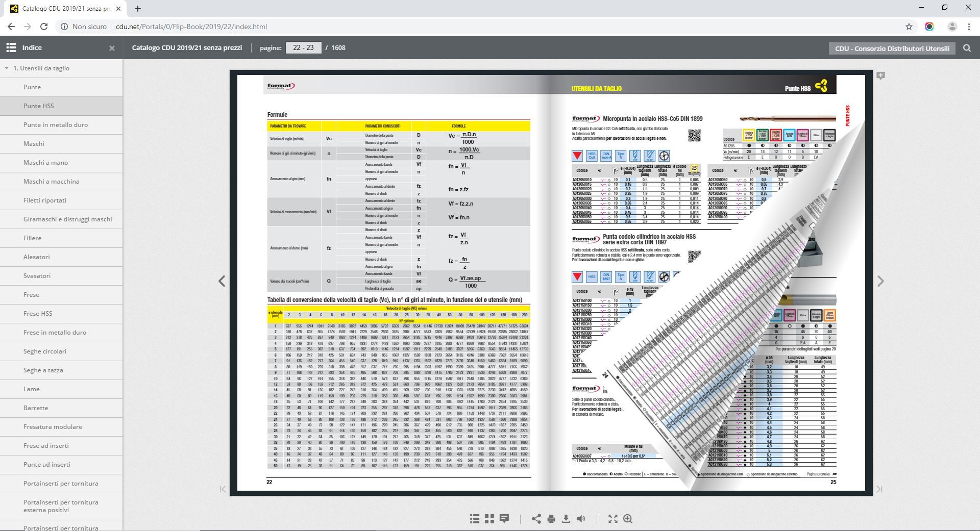Open the CDU - Consorzio Distributori Utensili link

pos(892,48)
